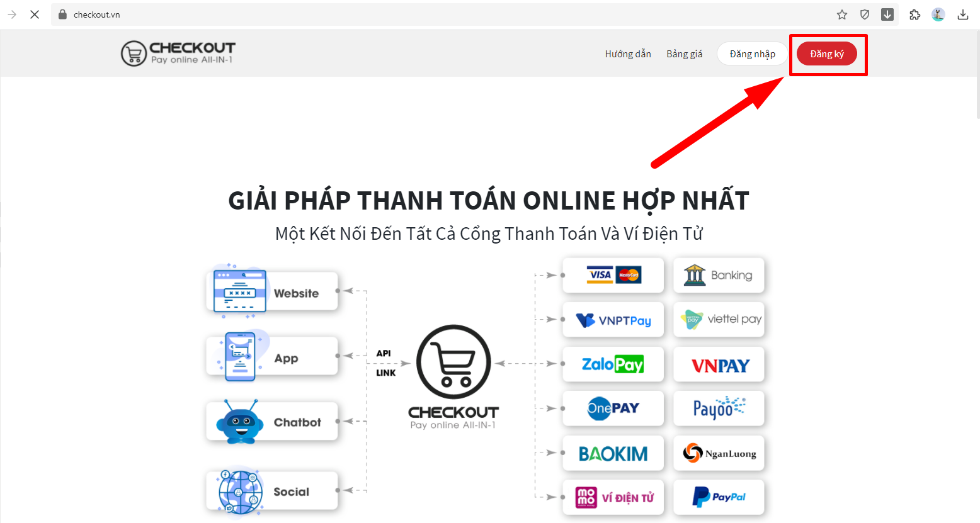Image resolution: width=980 pixels, height=523 pixels.
Task: Select the ZaloPay logo
Action: coord(613,364)
